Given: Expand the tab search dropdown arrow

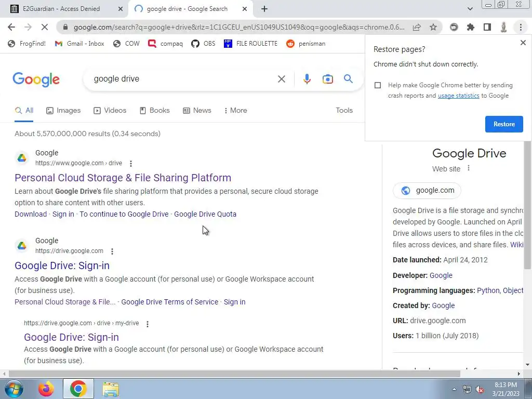Looking at the screenshot, I should [x=470, y=9].
